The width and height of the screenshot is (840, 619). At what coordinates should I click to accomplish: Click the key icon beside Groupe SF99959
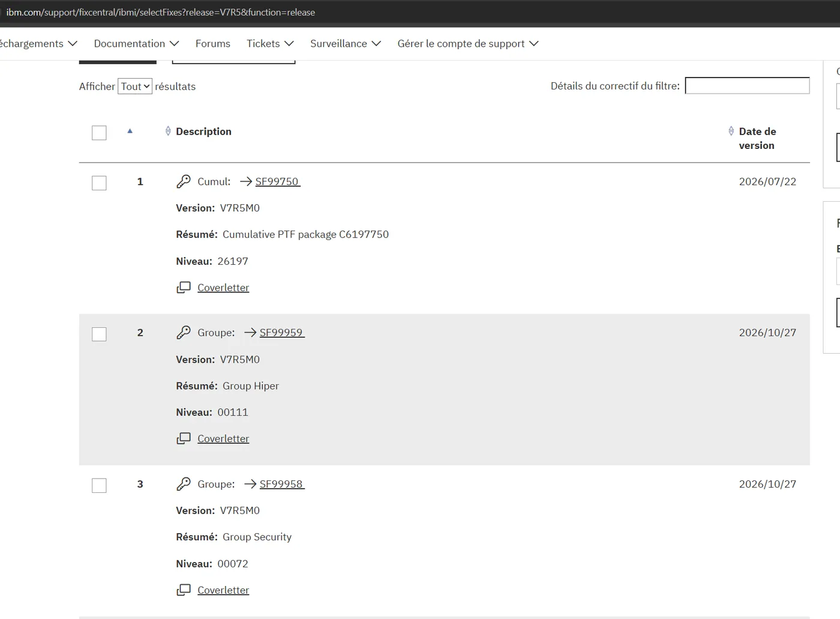[184, 333]
